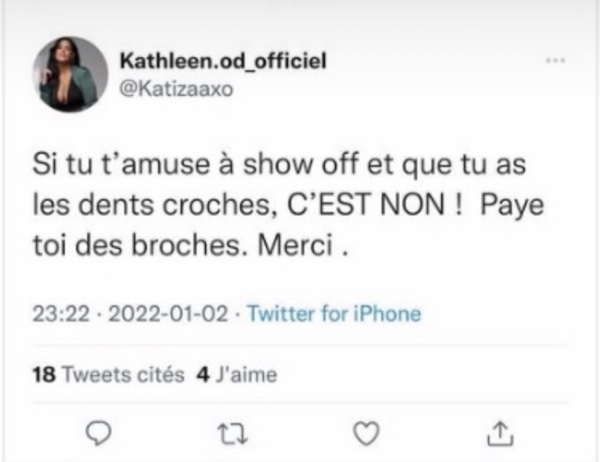This screenshot has height=462, width=600.
Task: Click the 2022-01-02 date
Action: (x=168, y=314)
